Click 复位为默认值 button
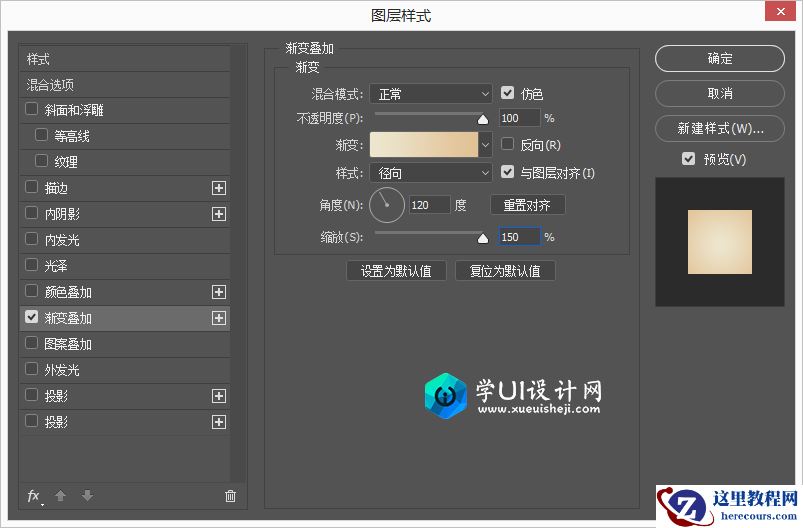The width and height of the screenshot is (803, 528). tap(505, 271)
